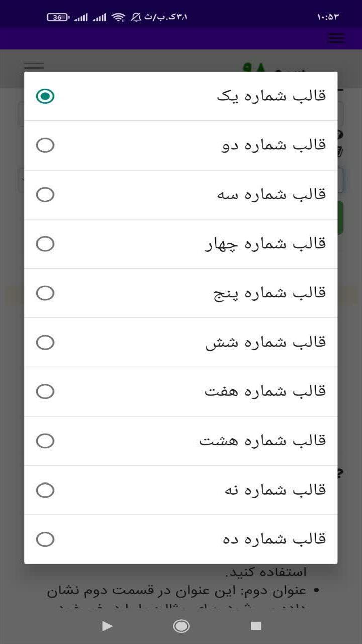Tap the Android recent apps square
The height and width of the screenshot is (644, 362).
coord(256,626)
